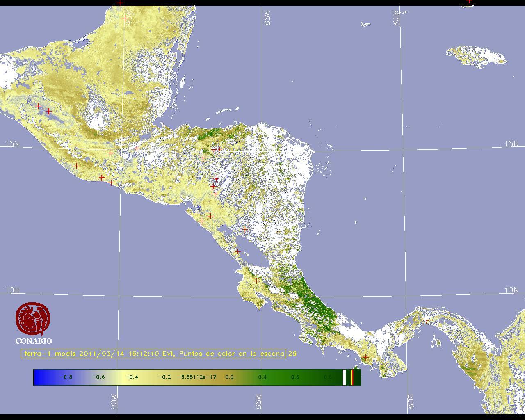Click the -5.55112e-17 label on the colorbar
The height and width of the screenshot is (420, 525).
click(196, 377)
